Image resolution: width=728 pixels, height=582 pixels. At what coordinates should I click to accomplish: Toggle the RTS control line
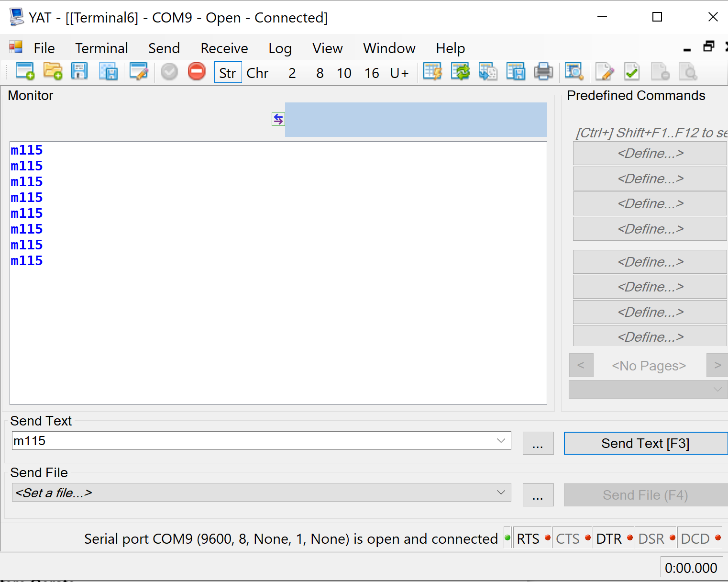coord(532,538)
